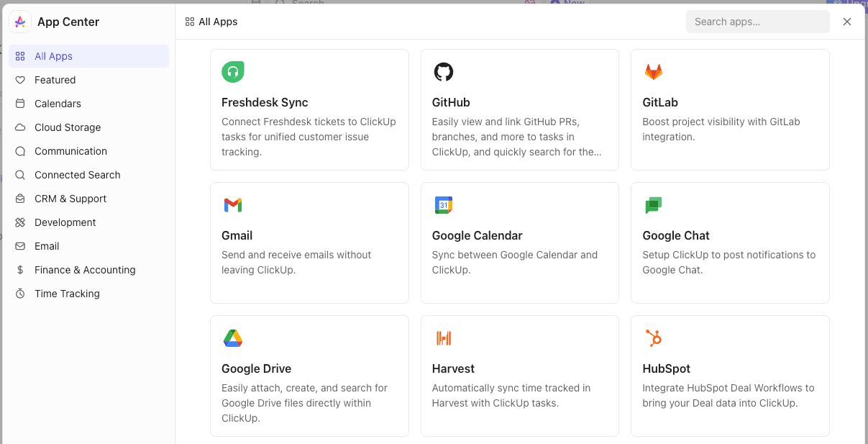
Task: Open the HubSpot app title
Action: [x=667, y=368]
